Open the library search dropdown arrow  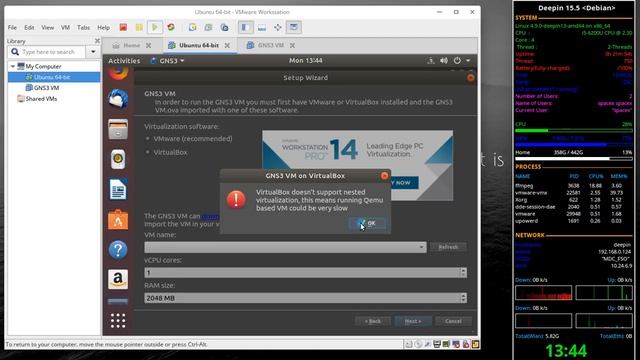[93, 52]
